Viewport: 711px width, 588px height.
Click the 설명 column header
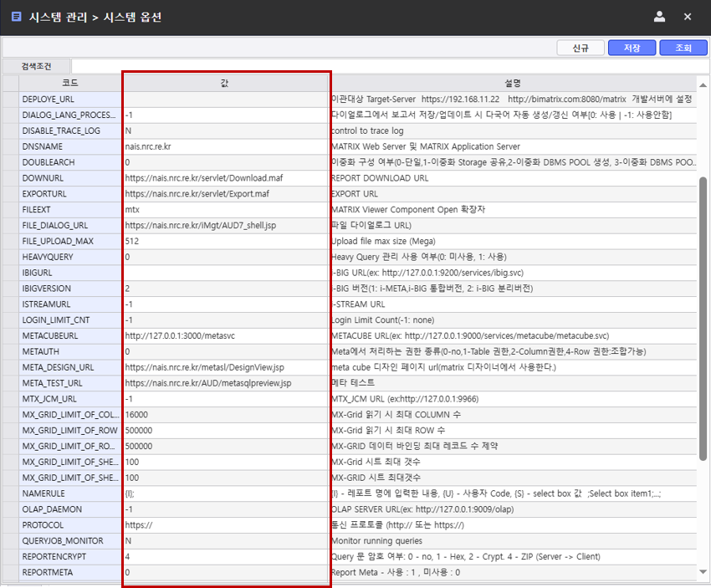[512, 83]
